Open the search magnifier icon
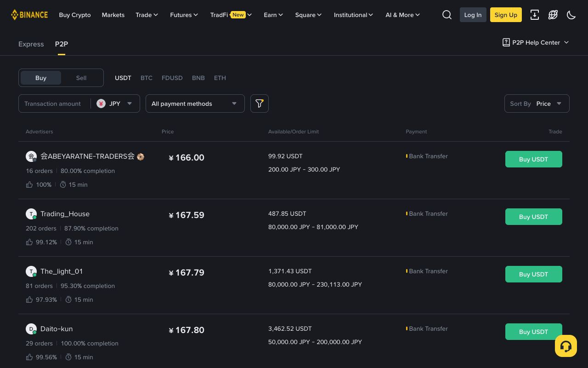Viewport: 588px width, 368px height. point(447,15)
